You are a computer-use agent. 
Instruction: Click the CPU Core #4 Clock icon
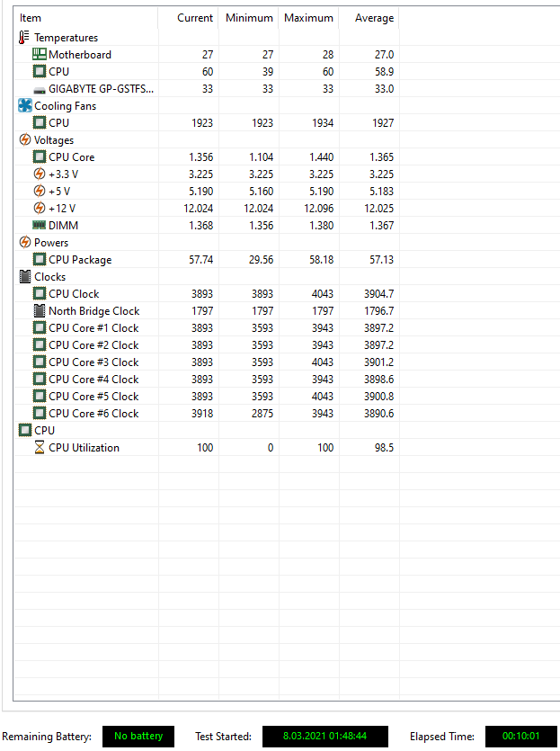[40, 379]
